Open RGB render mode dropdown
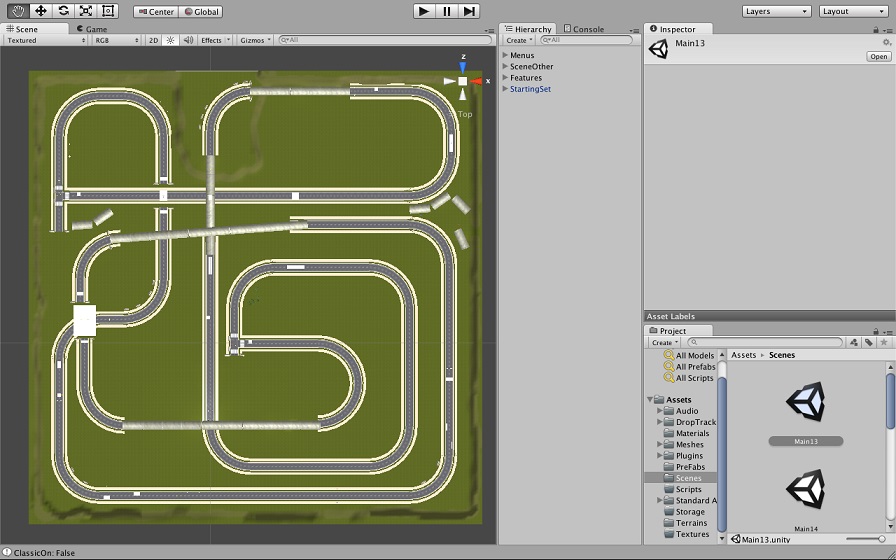This screenshot has height=560, width=896. click(x=117, y=40)
